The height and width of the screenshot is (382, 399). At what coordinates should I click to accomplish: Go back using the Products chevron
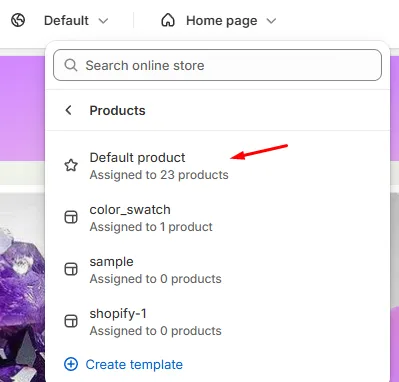(69, 110)
